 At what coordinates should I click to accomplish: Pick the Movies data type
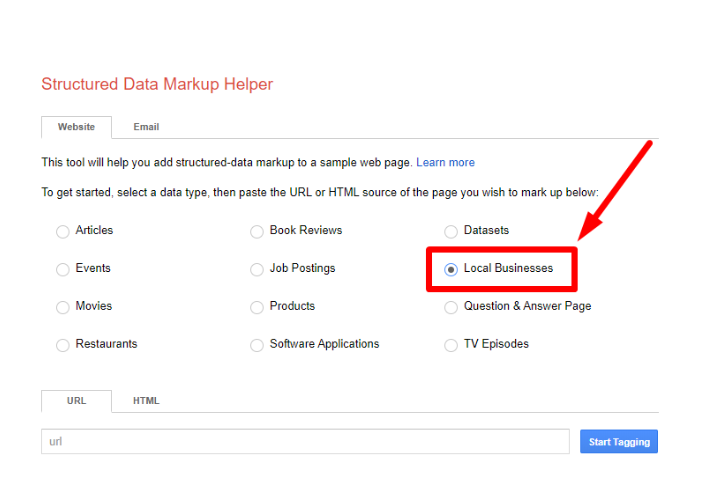point(63,307)
